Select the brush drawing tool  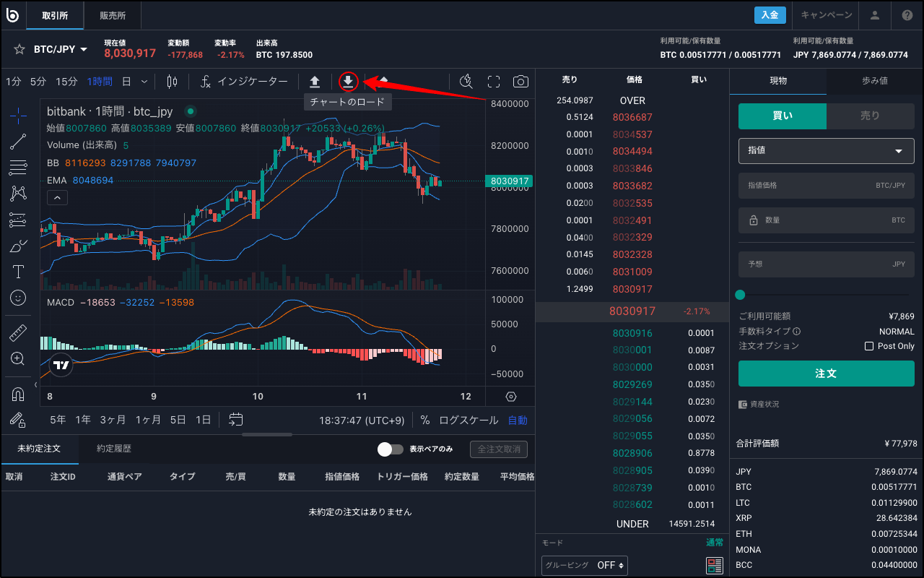[x=17, y=246]
